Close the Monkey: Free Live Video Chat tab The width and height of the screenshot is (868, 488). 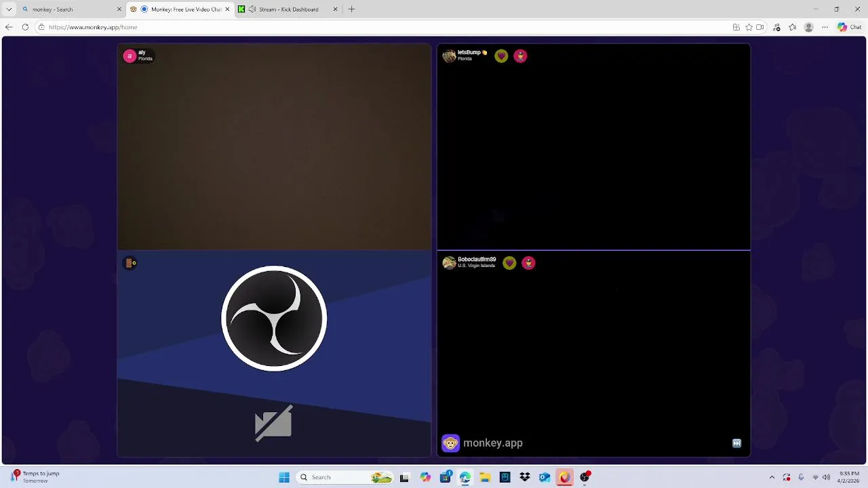227,9
